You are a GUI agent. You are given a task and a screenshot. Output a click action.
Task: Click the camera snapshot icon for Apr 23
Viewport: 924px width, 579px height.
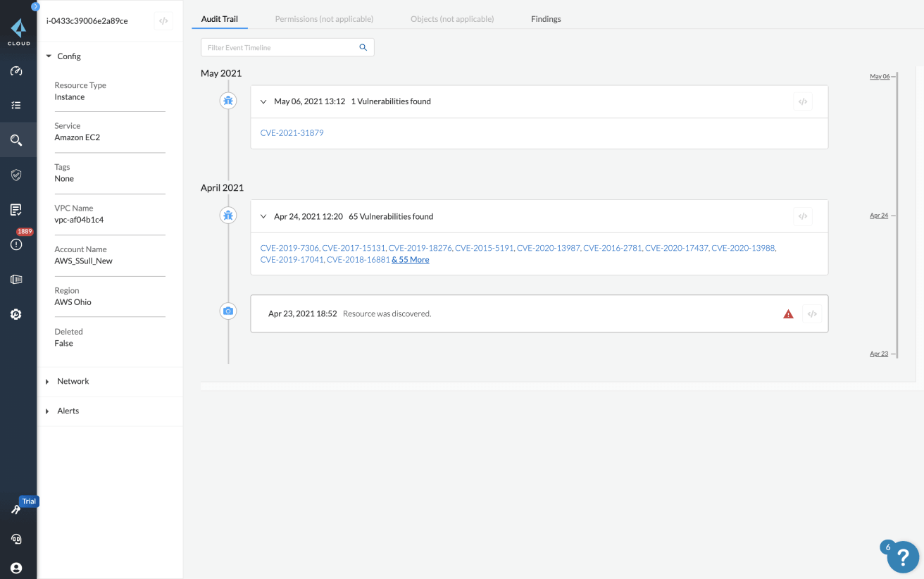point(227,310)
